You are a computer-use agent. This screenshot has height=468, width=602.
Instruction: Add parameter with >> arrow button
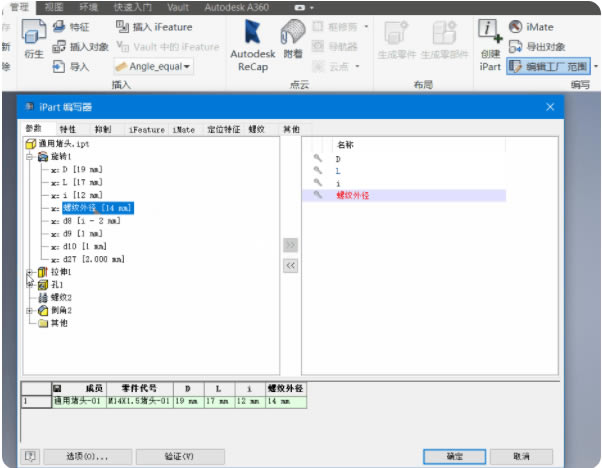[x=291, y=245]
